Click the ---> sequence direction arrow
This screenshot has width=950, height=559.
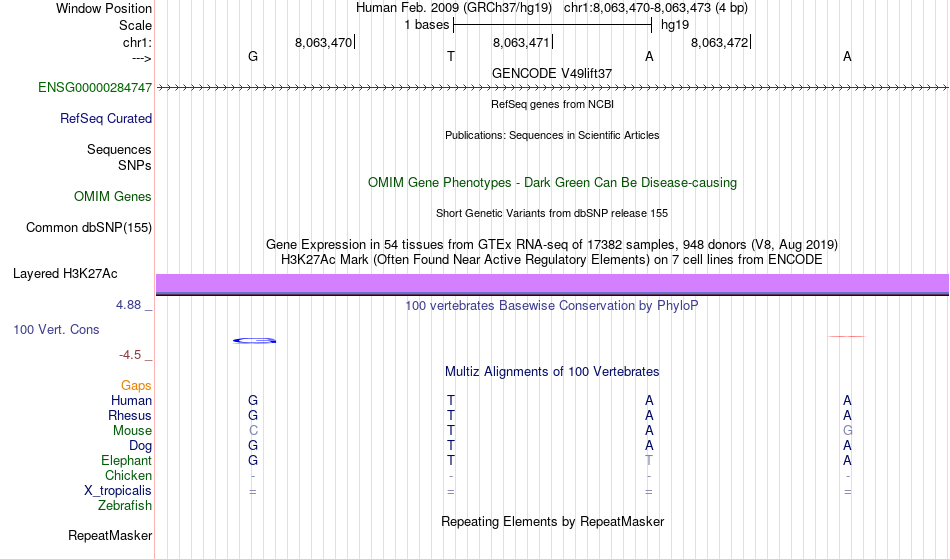(x=142, y=58)
